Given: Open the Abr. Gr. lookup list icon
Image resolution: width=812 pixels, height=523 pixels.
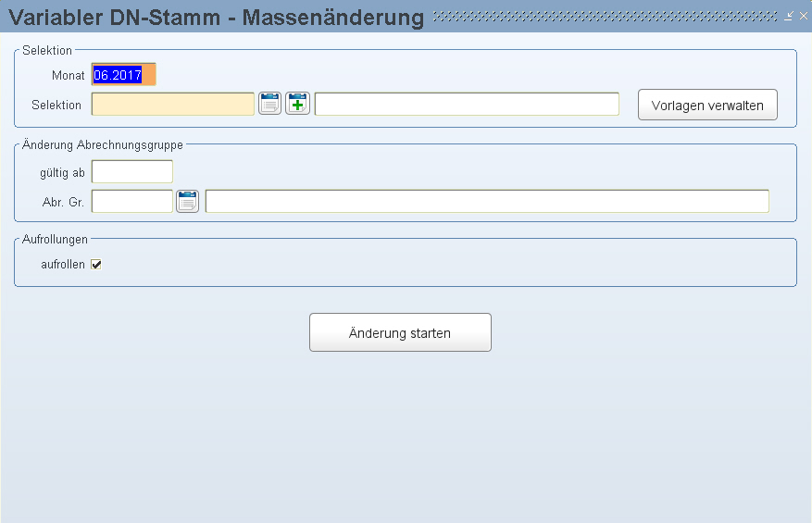Looking at the screenshot, I should (x=187, y=201).
